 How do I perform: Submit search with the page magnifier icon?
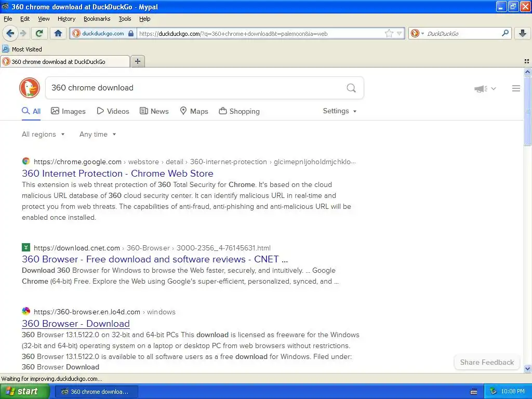pos(351,88)
